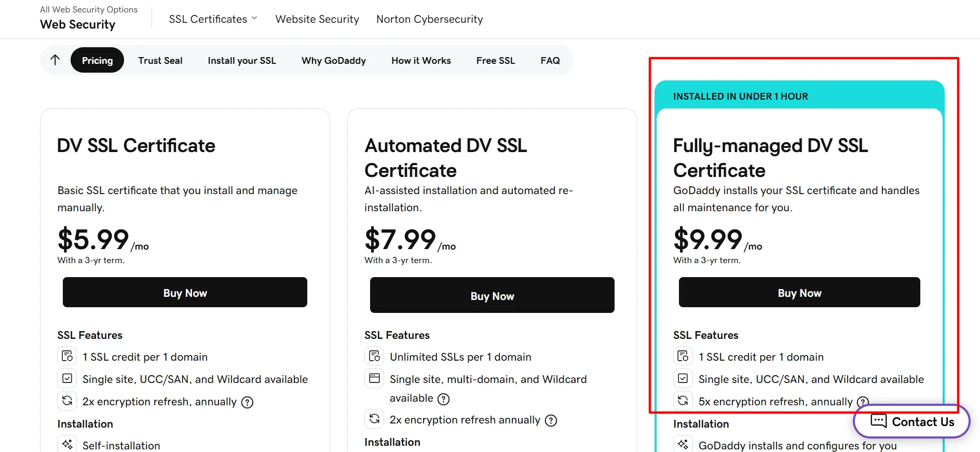Image resolution: width=980 pixels, height=452 pixels.
Task: Open Website Security navigation link
Action: [317, 19]
